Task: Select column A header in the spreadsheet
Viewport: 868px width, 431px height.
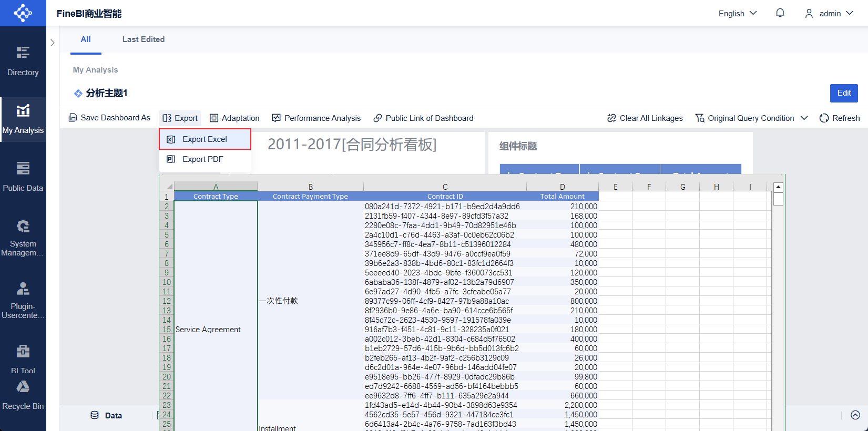Action: coord(216,187)
